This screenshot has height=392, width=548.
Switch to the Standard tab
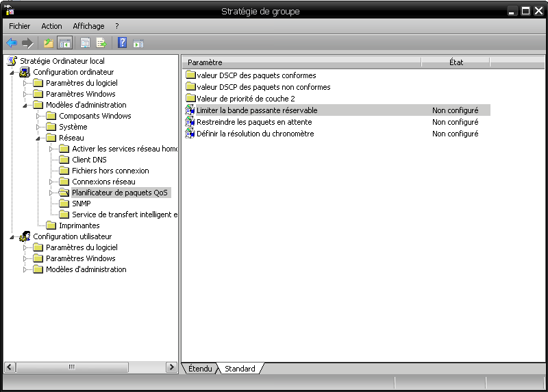point(240,369)
